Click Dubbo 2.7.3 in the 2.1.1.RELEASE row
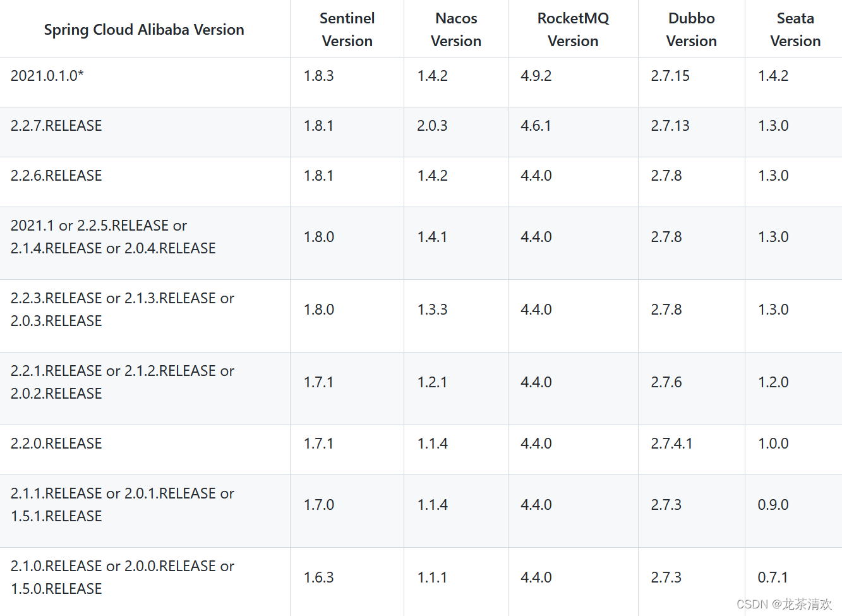Screen dimensions: 842x616 [666, 505]
